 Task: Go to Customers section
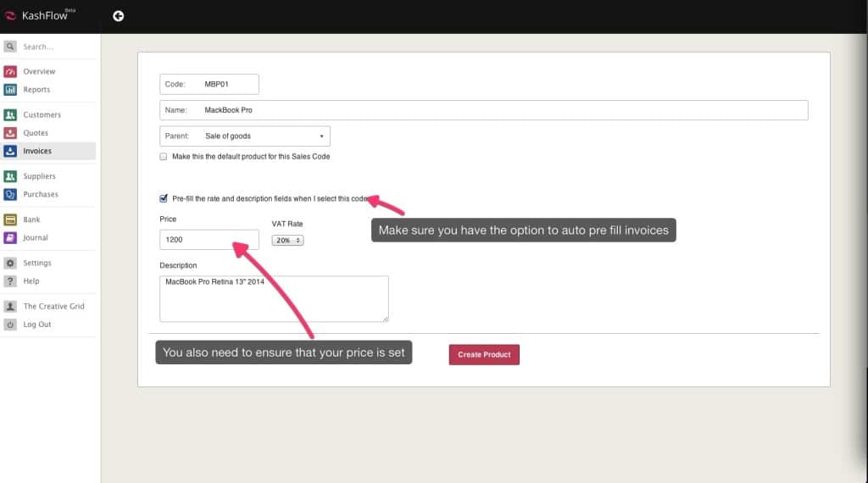point(42,114)
